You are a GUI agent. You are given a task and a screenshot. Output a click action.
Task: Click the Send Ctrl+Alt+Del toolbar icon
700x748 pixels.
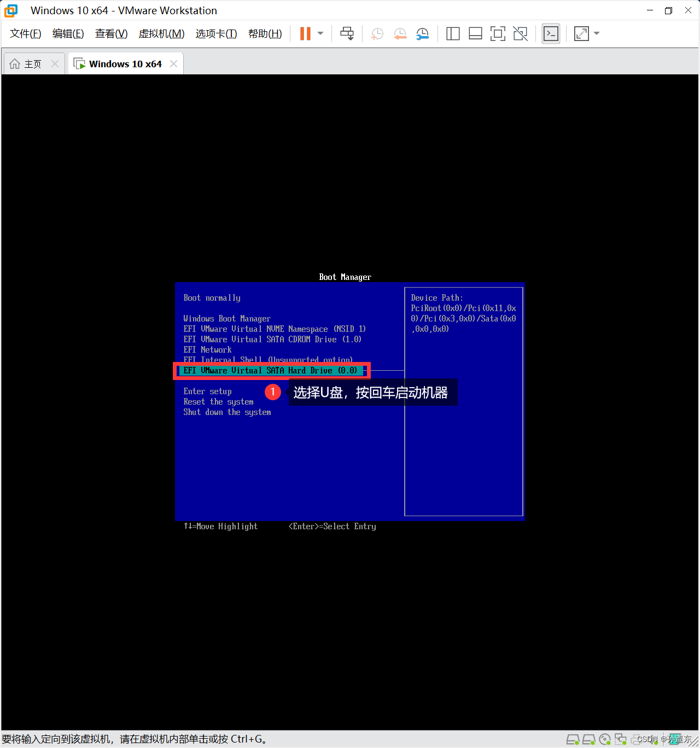[x=347, y=34]
